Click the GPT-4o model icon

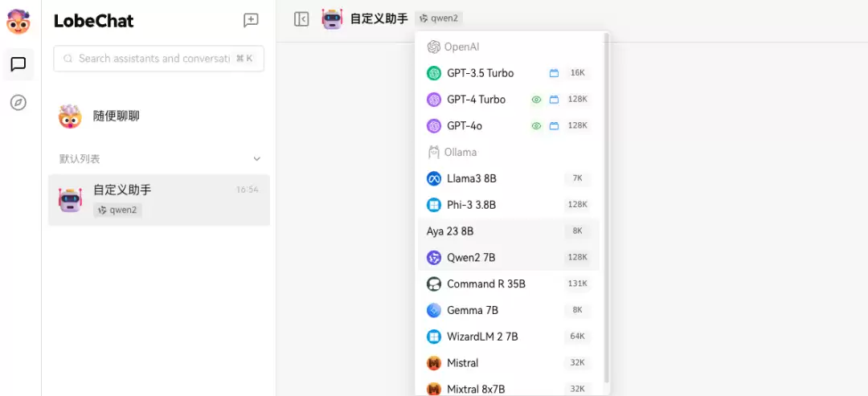click(x=434, y=126)
